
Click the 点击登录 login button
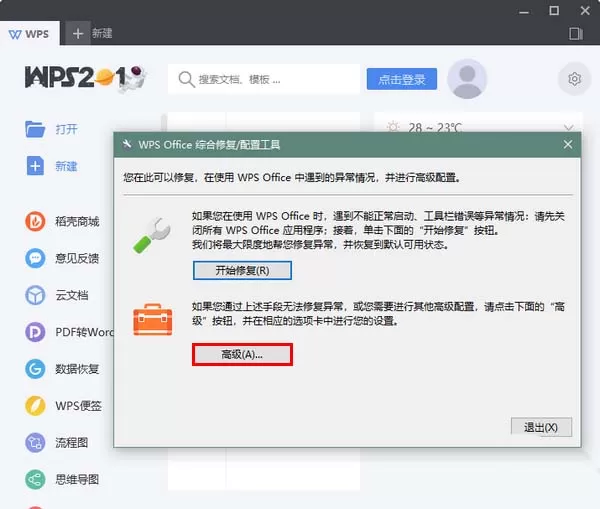[402, 79]
